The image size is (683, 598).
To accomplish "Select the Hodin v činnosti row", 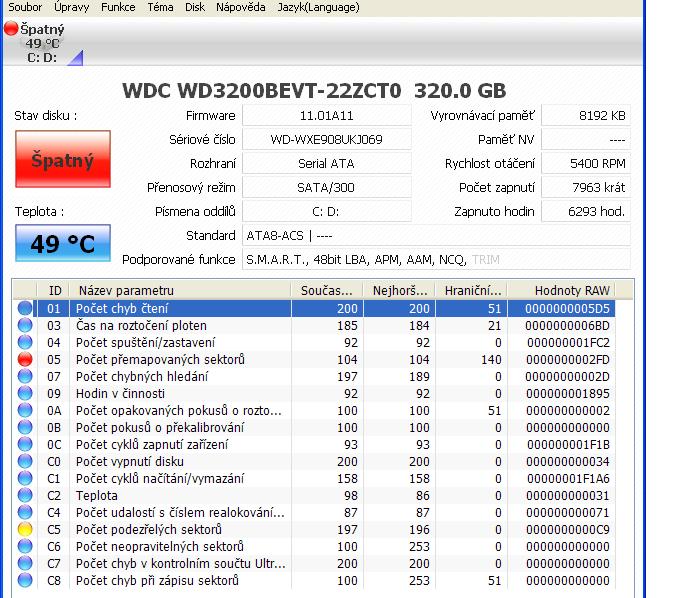I will (314, 393).
